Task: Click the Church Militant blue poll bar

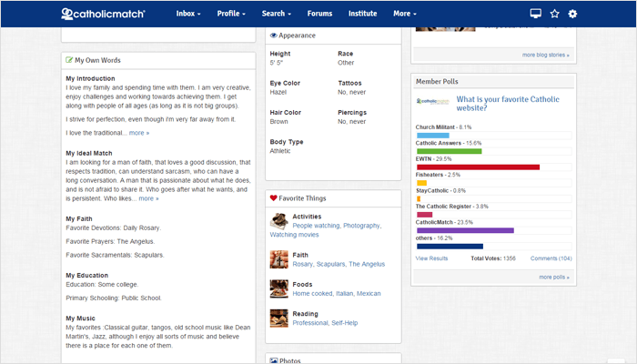Action: coord(433,136)
